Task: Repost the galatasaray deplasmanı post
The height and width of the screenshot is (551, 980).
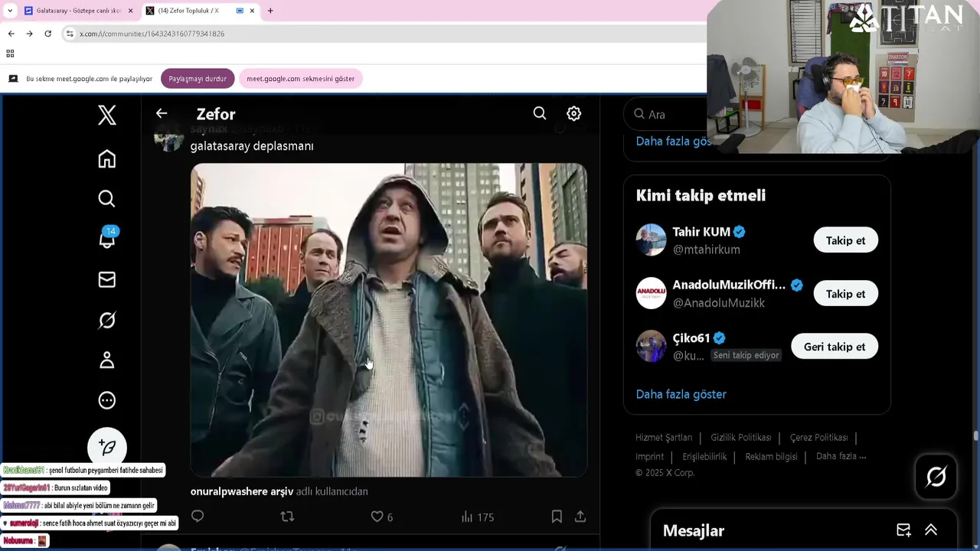Action: point(287,517)
